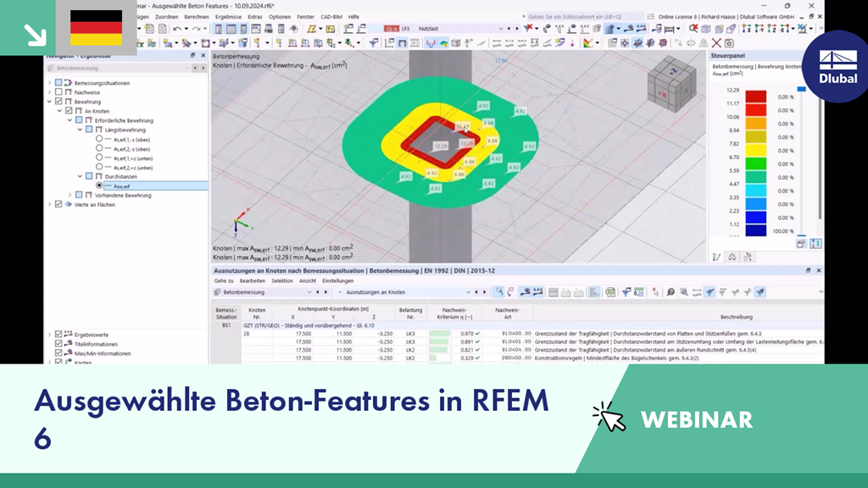
Task: Toggle visibility of Werte an Flächen
Action: point(58,204)
